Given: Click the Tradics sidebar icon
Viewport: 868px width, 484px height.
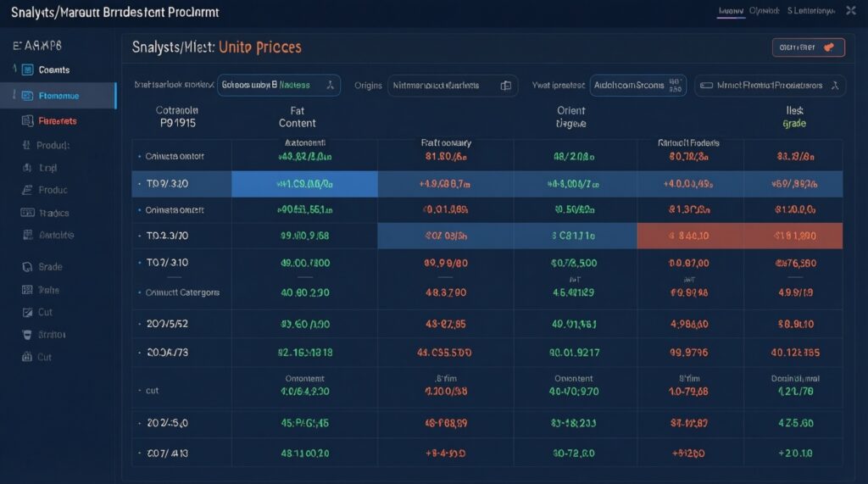Looking at the screenshot, I should (x=26, y=213).
